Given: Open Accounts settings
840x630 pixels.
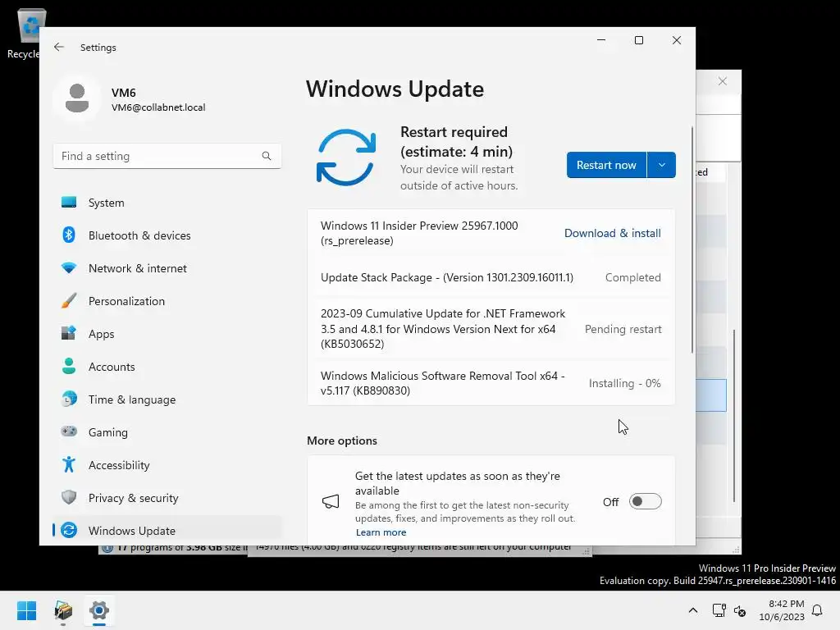Looking at the screenshot, I should (x=112, y=367).
